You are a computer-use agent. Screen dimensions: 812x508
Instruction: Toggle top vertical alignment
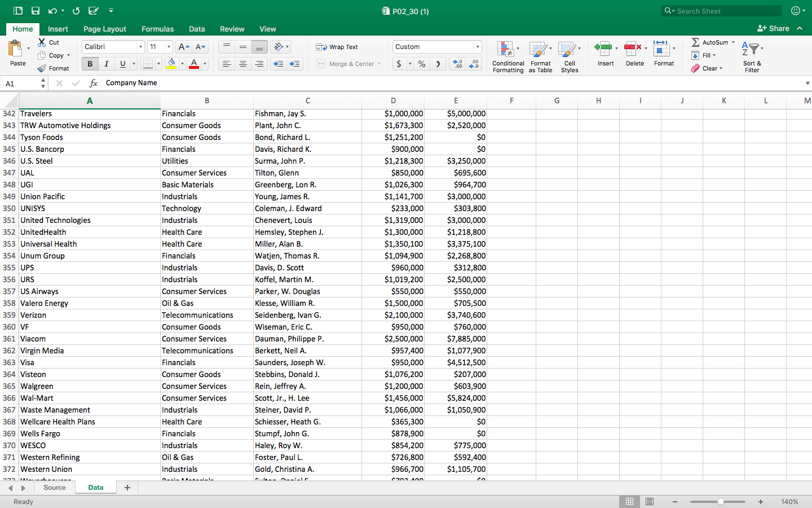(227, 47)
